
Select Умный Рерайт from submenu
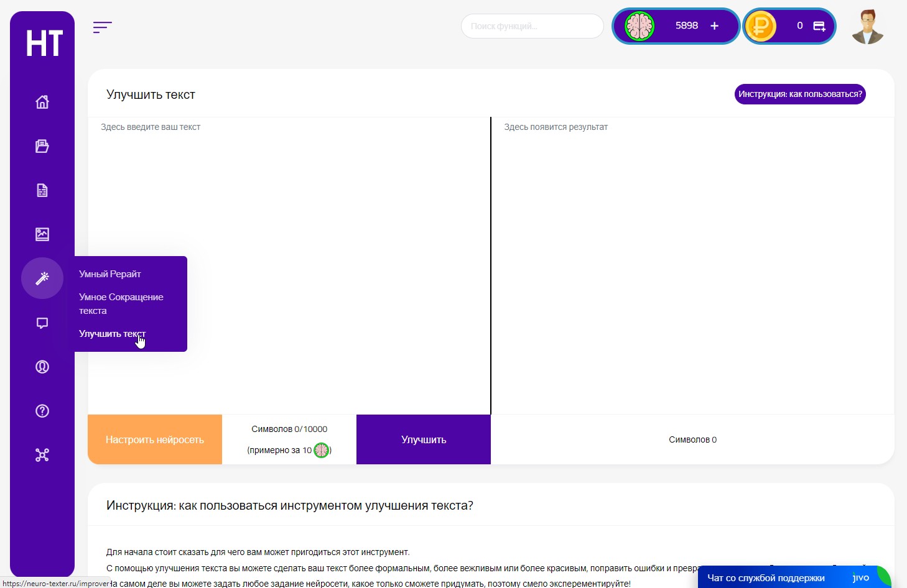(110, 274)
